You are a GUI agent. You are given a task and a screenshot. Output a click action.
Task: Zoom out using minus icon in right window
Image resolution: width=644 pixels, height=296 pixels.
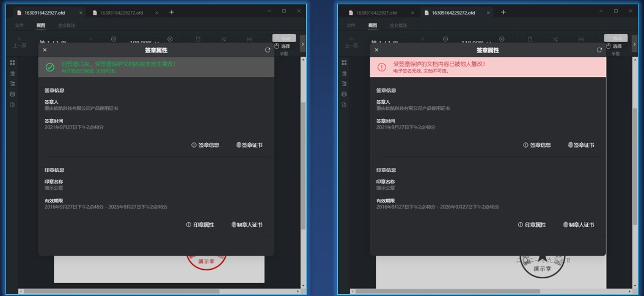pyautogui.click(x=445, y=39)
